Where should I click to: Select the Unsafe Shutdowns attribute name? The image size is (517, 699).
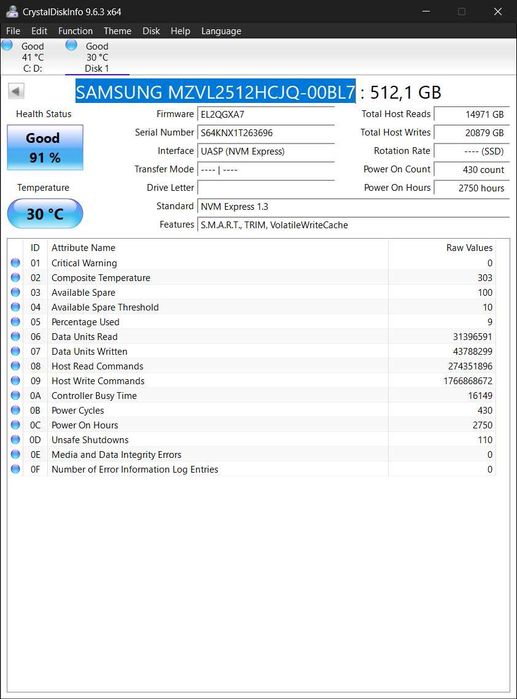point(90,440)
